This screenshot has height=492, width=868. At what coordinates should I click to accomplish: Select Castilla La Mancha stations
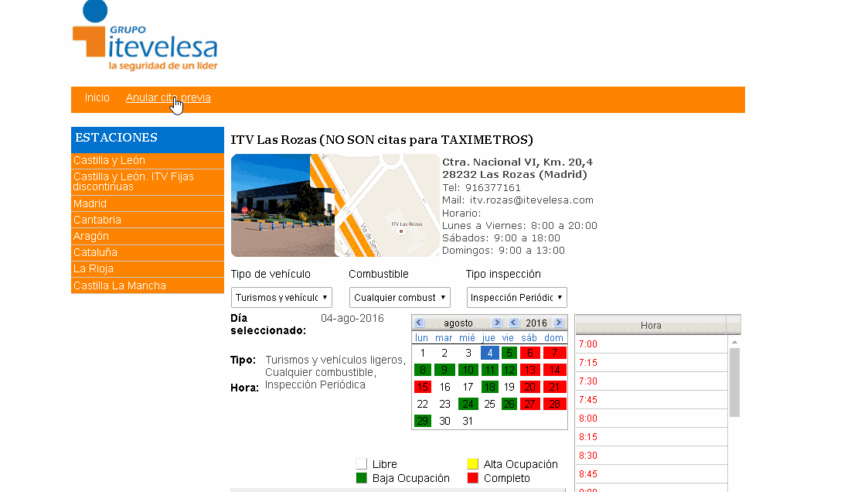(148, 286)
